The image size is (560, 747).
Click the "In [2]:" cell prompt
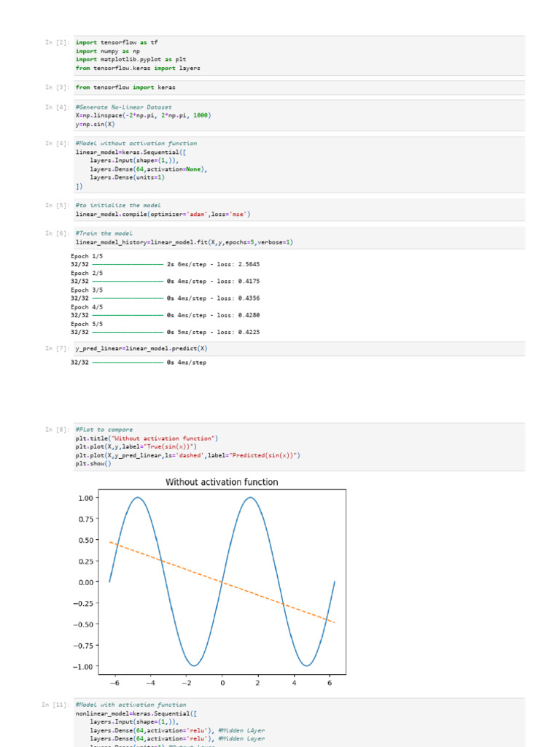[x=57, y=42]
